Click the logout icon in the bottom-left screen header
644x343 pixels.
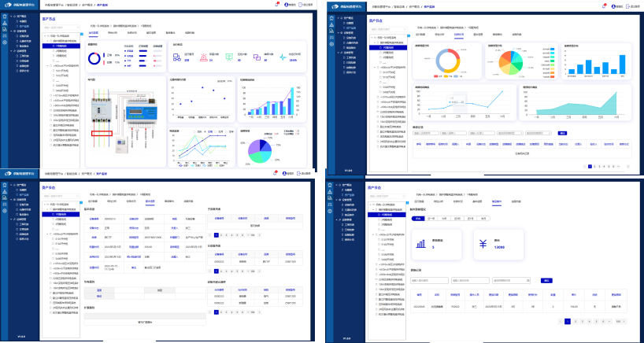click(x=298, y=172)
